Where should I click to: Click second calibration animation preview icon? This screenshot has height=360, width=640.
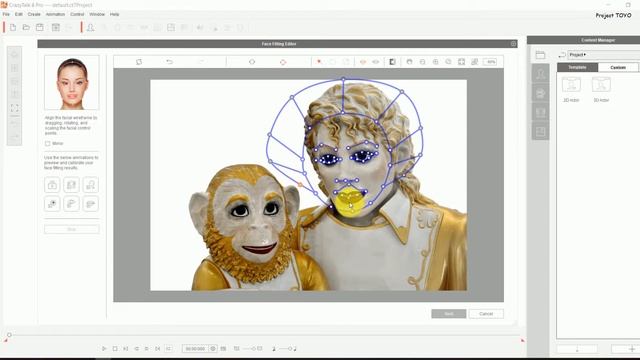point(71,185)
